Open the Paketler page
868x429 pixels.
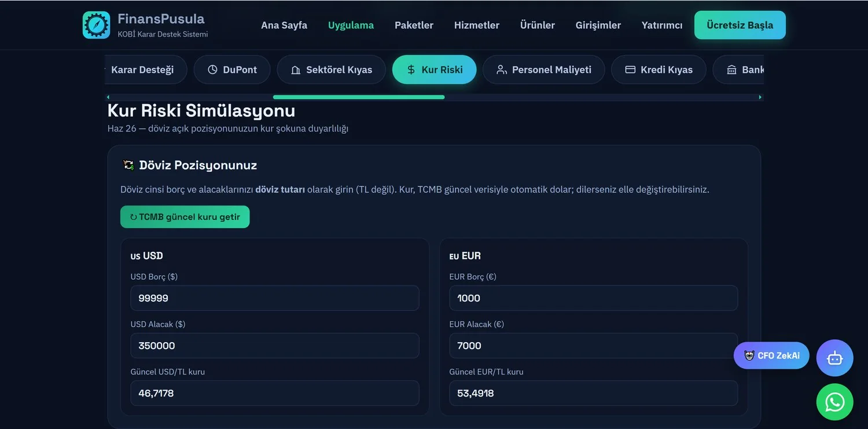click(414, 25)
